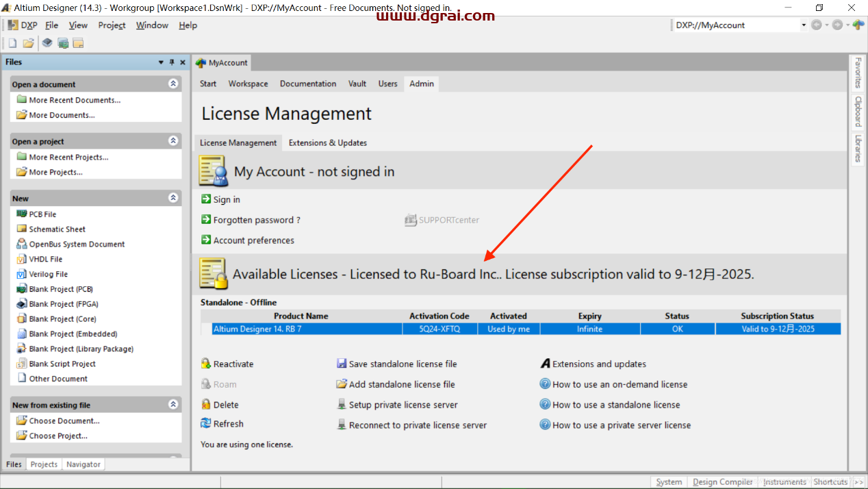Open How to use a private server license
Screen dimensions: 868x489
[622, 425]
